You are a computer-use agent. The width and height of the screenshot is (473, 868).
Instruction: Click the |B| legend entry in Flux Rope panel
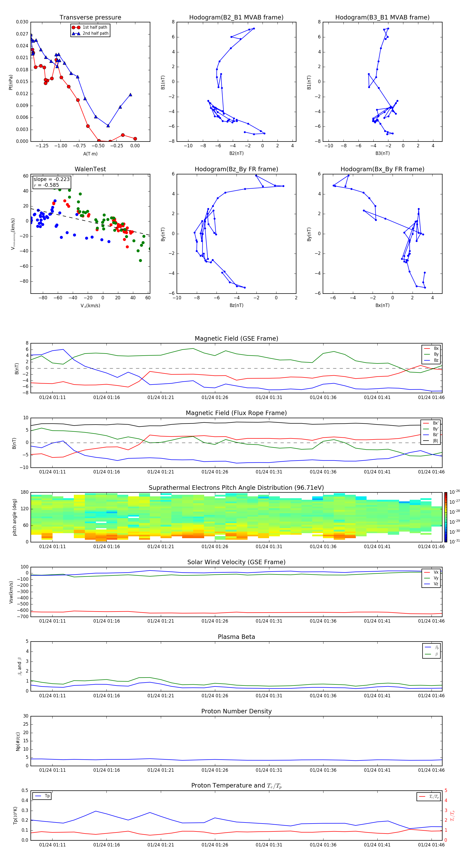(x=431, y=441)
